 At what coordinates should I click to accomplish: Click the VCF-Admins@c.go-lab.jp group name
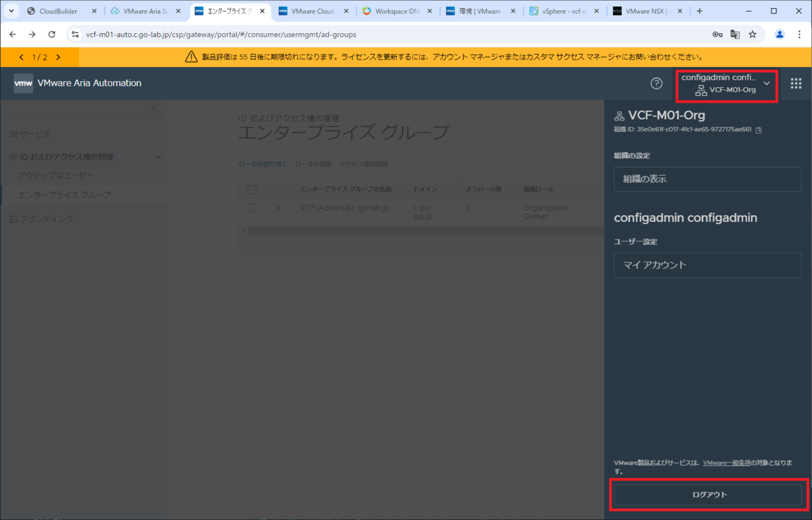344,208
